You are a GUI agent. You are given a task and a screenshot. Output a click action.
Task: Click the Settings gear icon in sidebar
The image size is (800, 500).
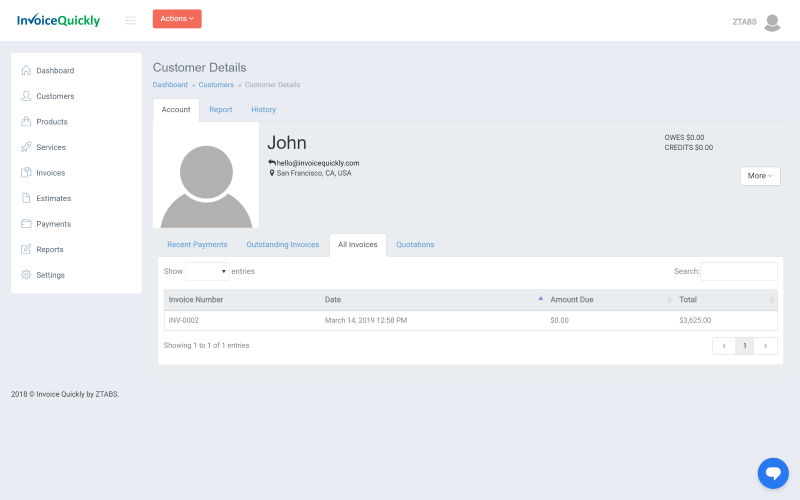26,275
